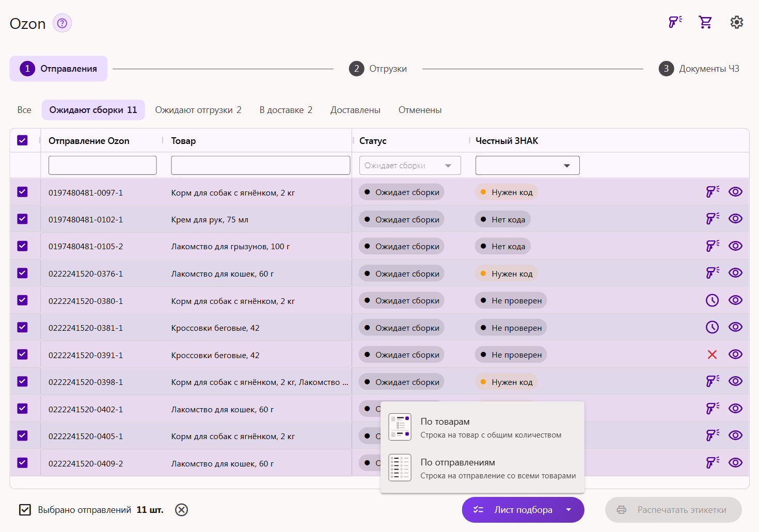Scan code for shipment 0222241520-0405-1
759x532 pixels.
click(x=713, y=436)
